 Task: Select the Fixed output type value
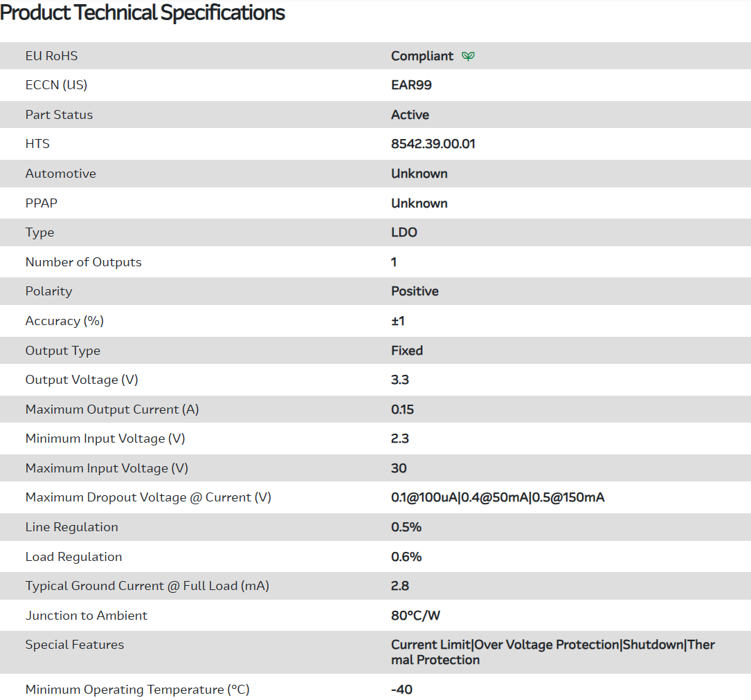(407, 351)
